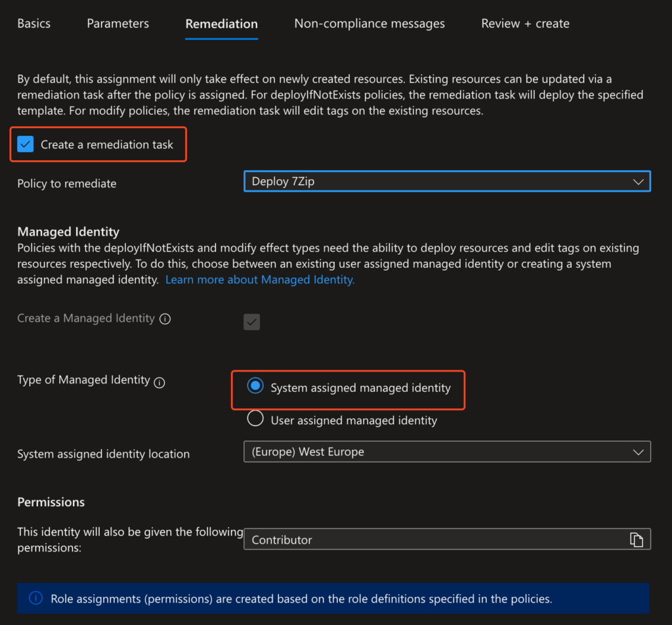Select the System assigned managed identity radio button
The height and width of the screenshot is (625, 672).
tap(255, 387)
